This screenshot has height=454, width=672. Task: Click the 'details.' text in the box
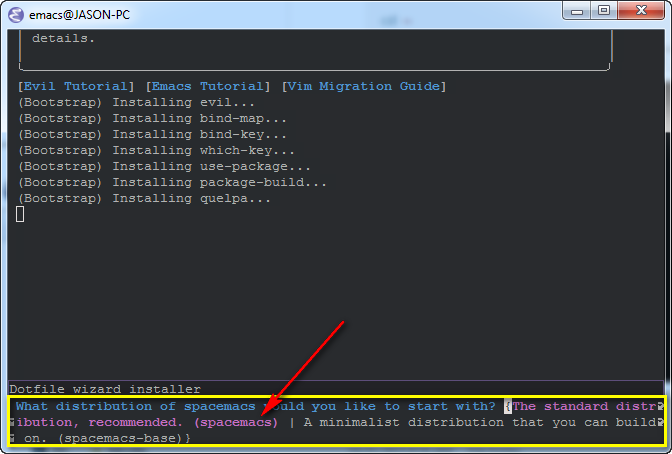(x=63, y=38)
